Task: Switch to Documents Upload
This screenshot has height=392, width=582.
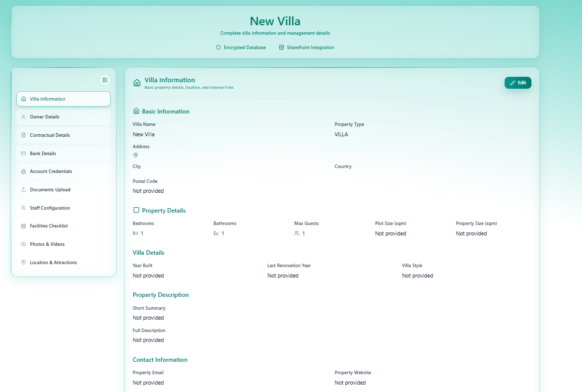Action: (64, 189)
